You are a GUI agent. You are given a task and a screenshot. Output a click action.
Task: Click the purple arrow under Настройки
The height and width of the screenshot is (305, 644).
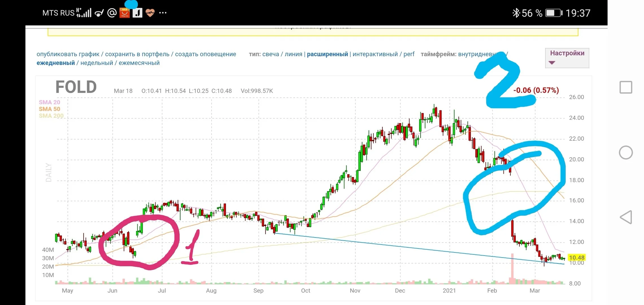552,63
